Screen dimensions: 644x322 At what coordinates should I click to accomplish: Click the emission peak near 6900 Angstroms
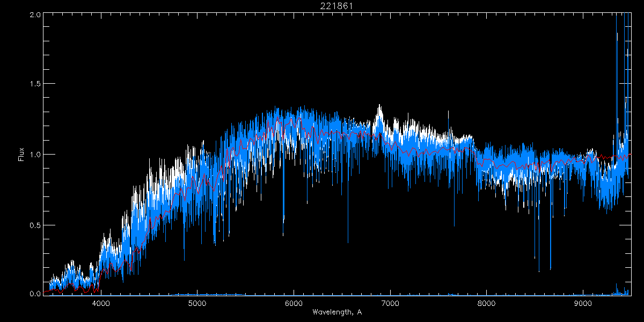[x=379, y=113]
